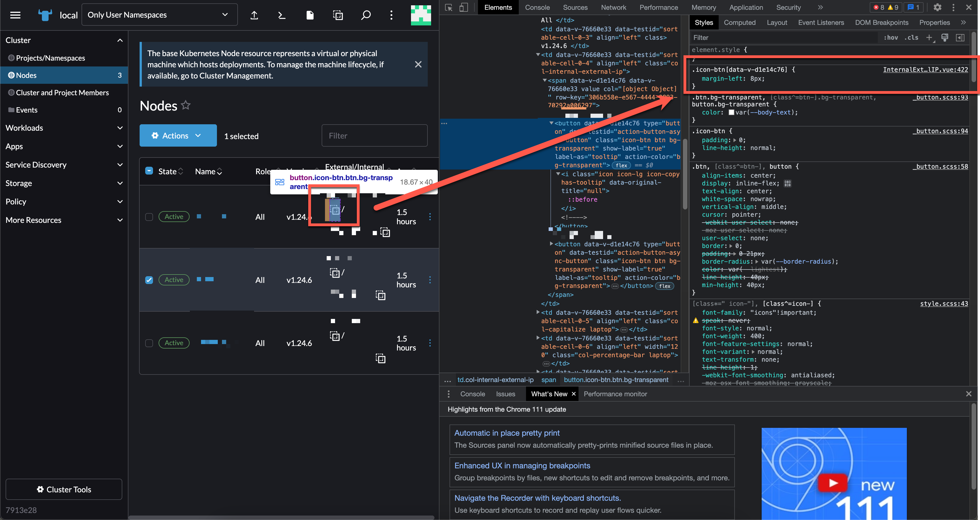Click the select-all checkbox in table header
The height and width of the screenshot is (520, 980).
[149, 171]
